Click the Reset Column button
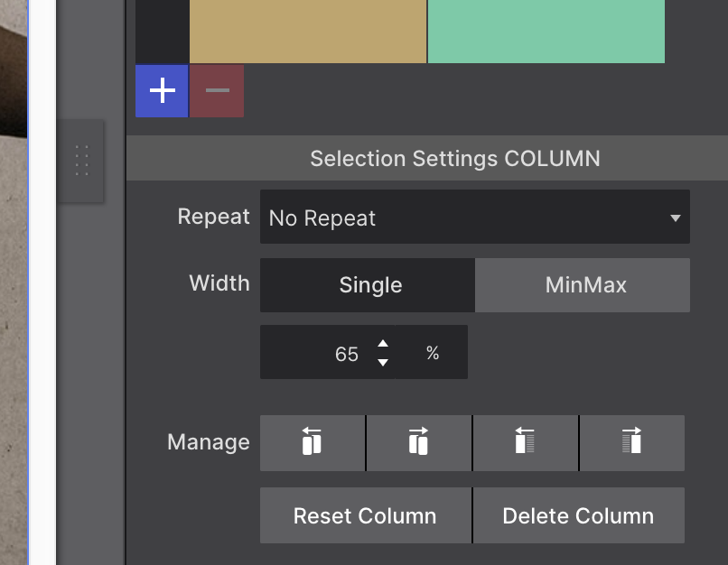The height and width of the screenshot is (565, 728). (x=366, y=515)
